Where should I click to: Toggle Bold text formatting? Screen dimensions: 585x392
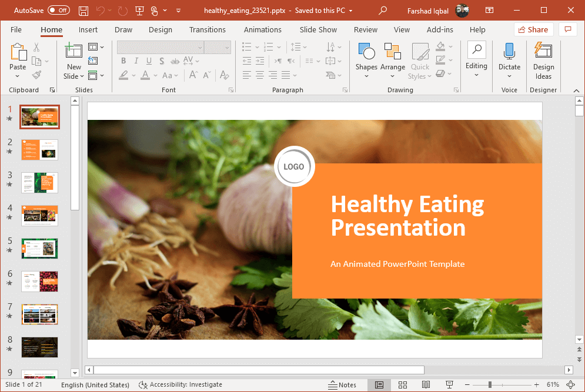pyautogui.click(x=123, y=61)
